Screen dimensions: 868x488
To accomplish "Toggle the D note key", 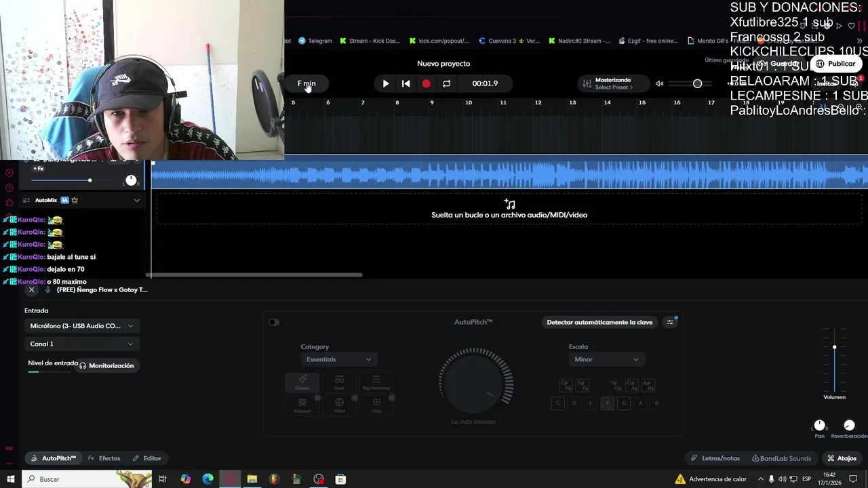I will 574,403.
